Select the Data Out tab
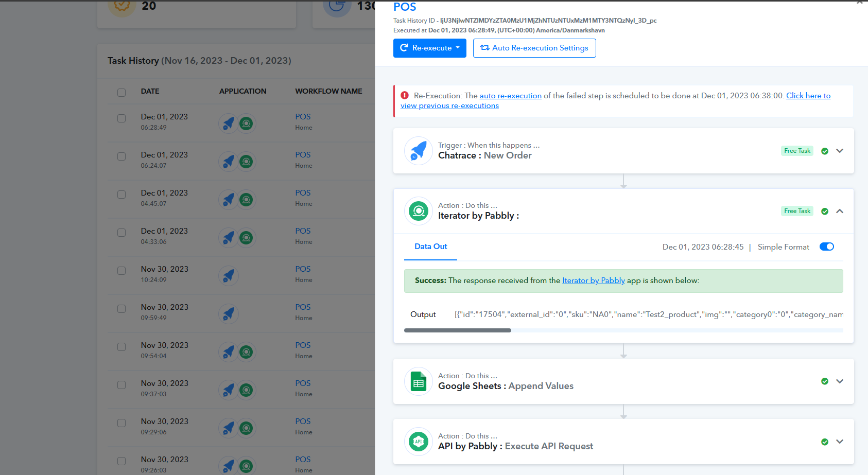The height and width of the screenshot is (475, 868). pyautogui.click(x=431, y=247)
